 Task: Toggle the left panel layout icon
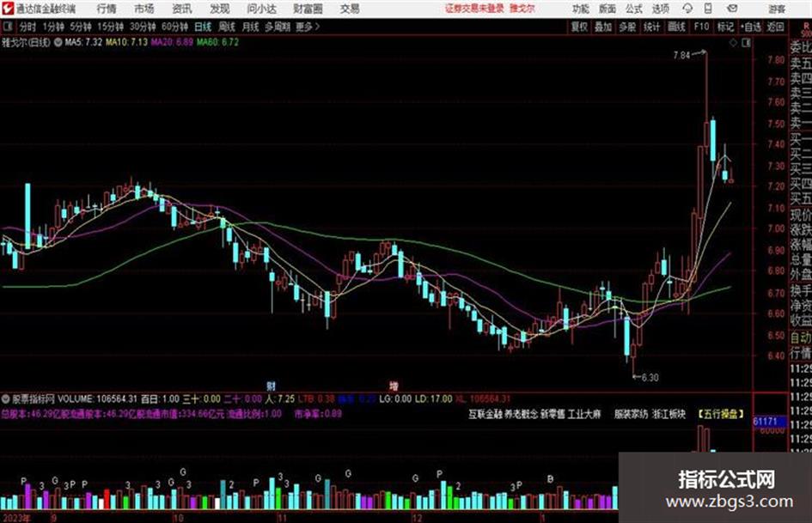[7, 27]
